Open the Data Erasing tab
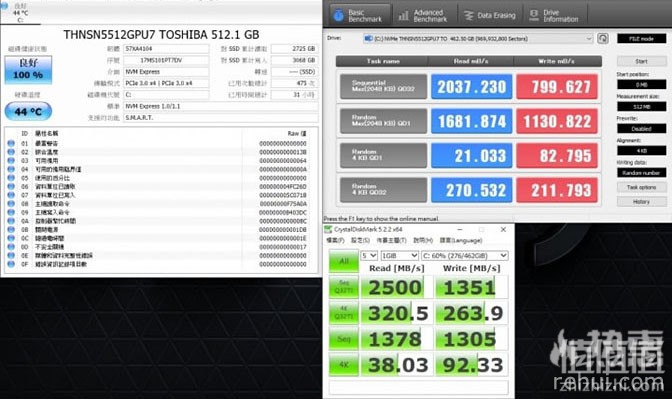The width and height of the screenshot is (672, 399). pyautogui.click(x=490, y=15)
